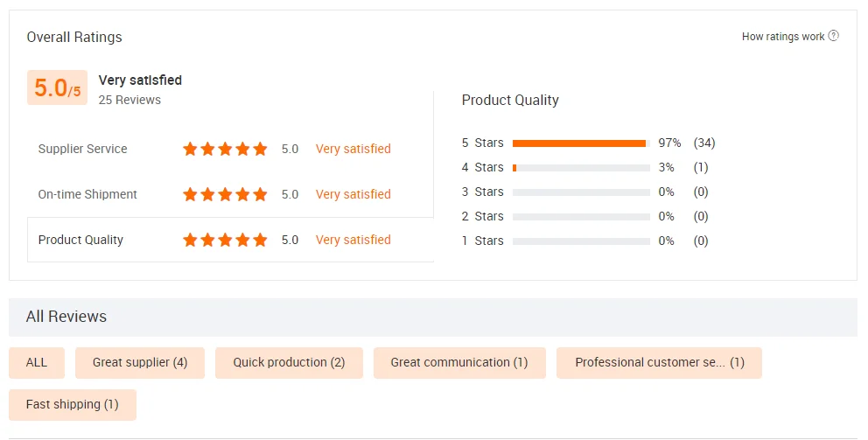Click the Supplier Service star rating
This screenshot has height=440, width=868.
tap(225, 149)
